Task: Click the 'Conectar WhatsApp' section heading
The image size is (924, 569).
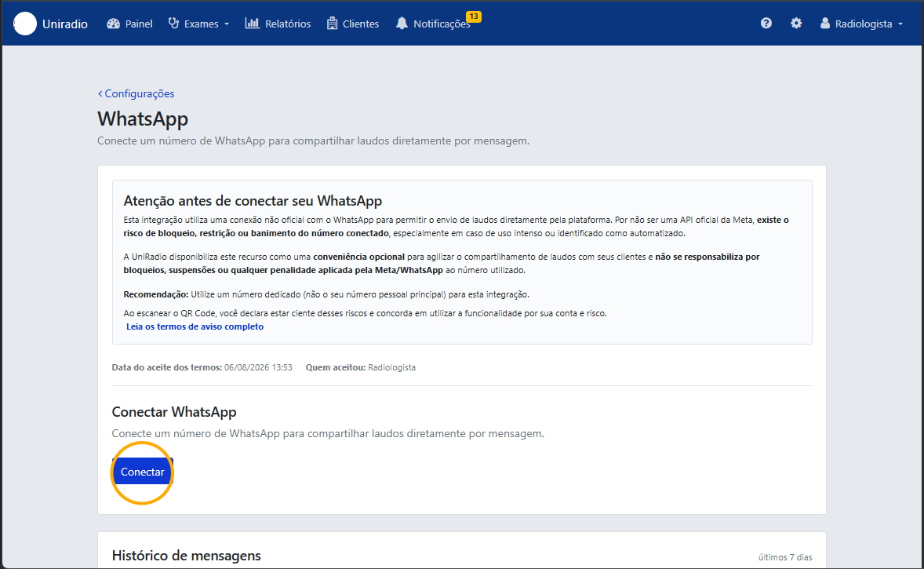Action: [x=174, y=411]
